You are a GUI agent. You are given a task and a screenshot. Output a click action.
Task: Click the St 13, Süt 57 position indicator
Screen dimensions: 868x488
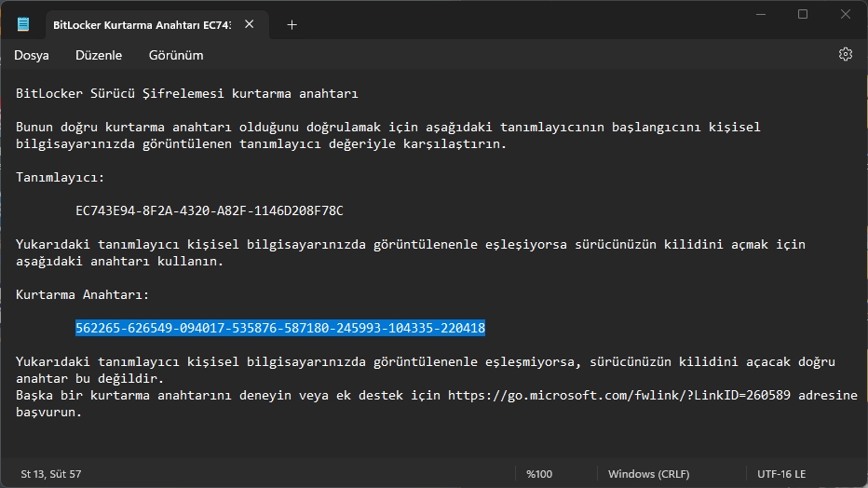[51, 474]
